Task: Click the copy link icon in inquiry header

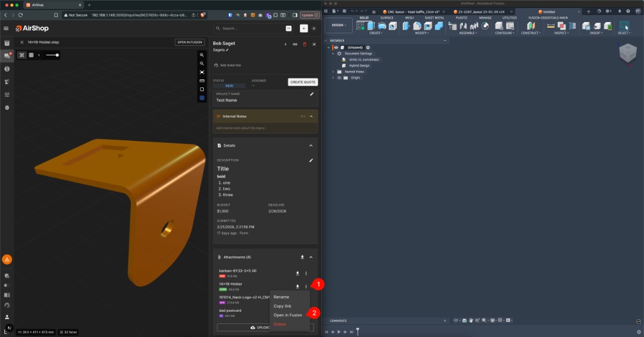Action: tap(295, 44)
